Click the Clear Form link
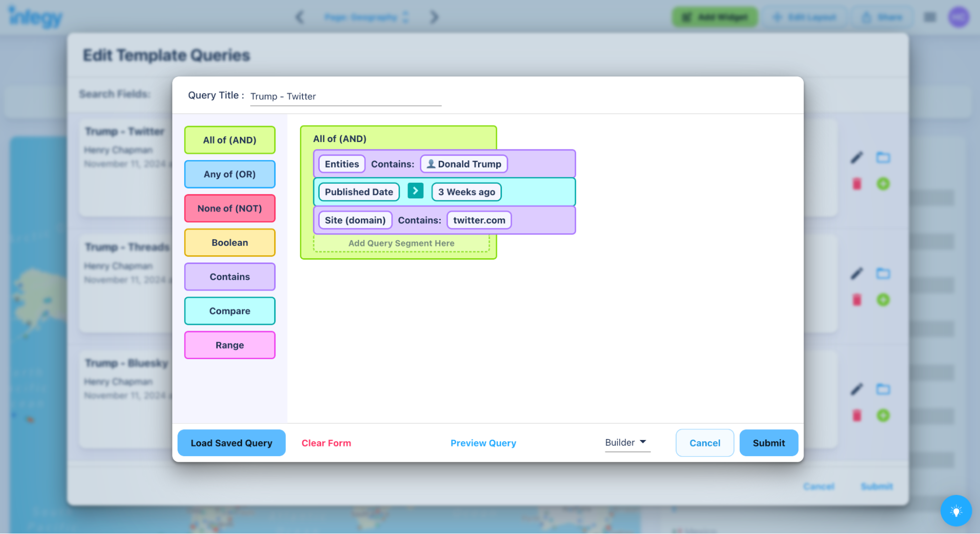The image size is (980, 534). click(326, 443)
